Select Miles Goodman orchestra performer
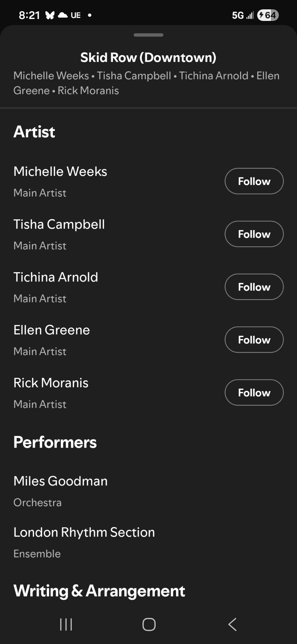 tap(60, 481)
